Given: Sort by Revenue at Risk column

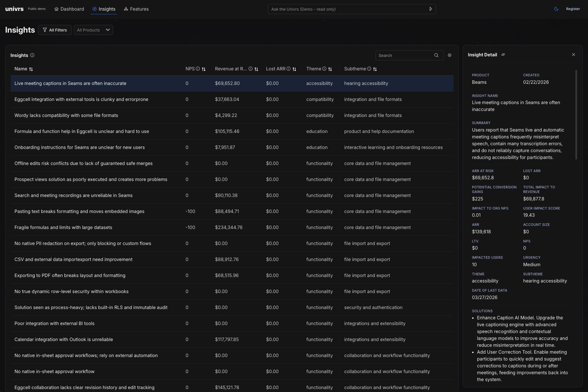Looking at the screenshot, I should (256, 69).
